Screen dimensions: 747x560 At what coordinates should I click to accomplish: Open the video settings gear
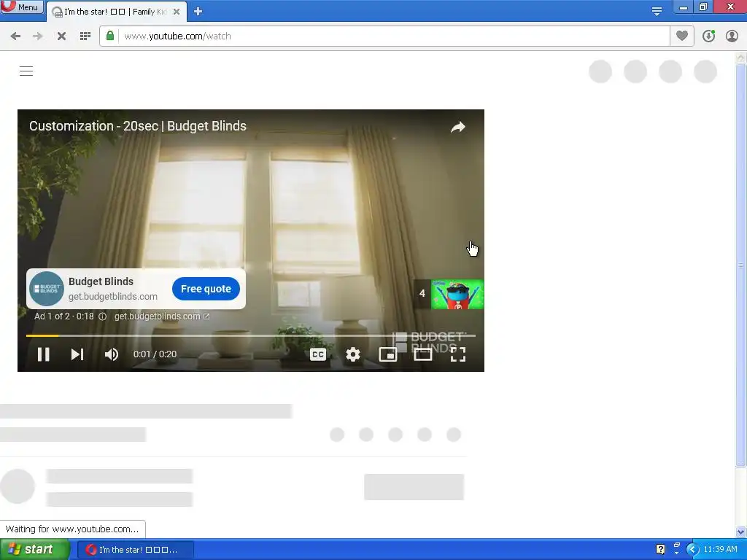[352, 354]
